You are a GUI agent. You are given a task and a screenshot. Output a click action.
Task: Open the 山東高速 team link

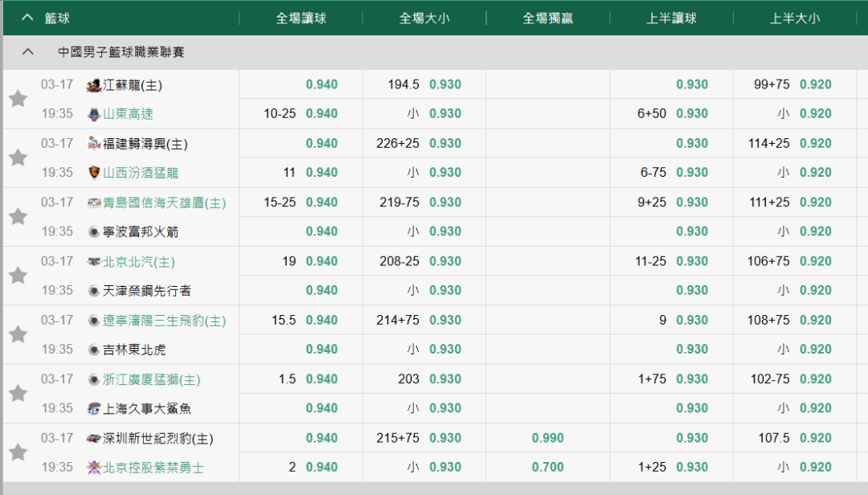pos(128,114)
